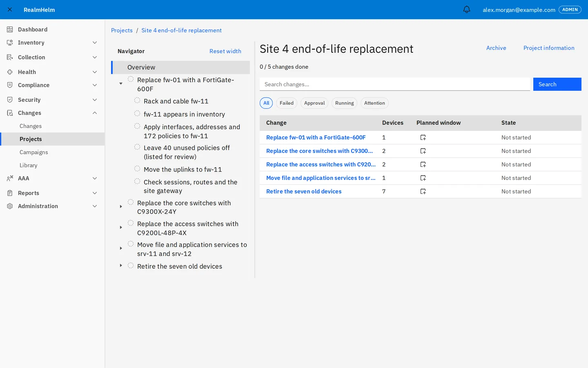Click the Search button
588x368 pixels.
[x=557, y=84]
